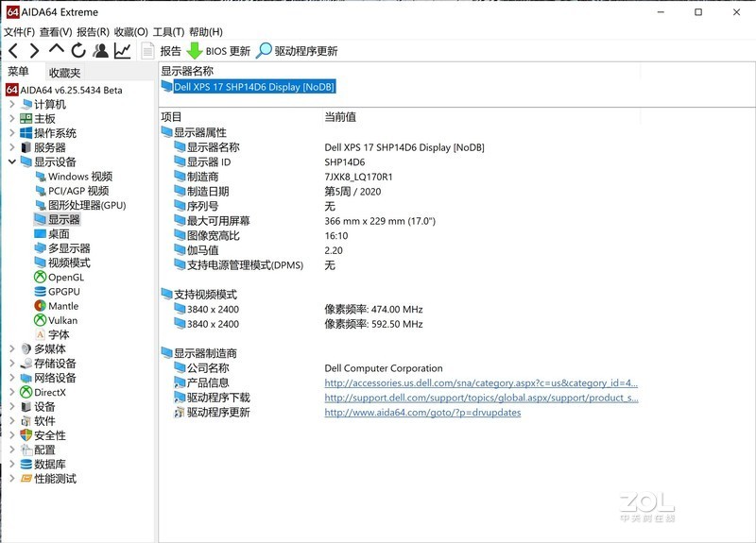The image size is (756, 543).
Task: Open the 查看(V) menu
Action: (56, 32)
